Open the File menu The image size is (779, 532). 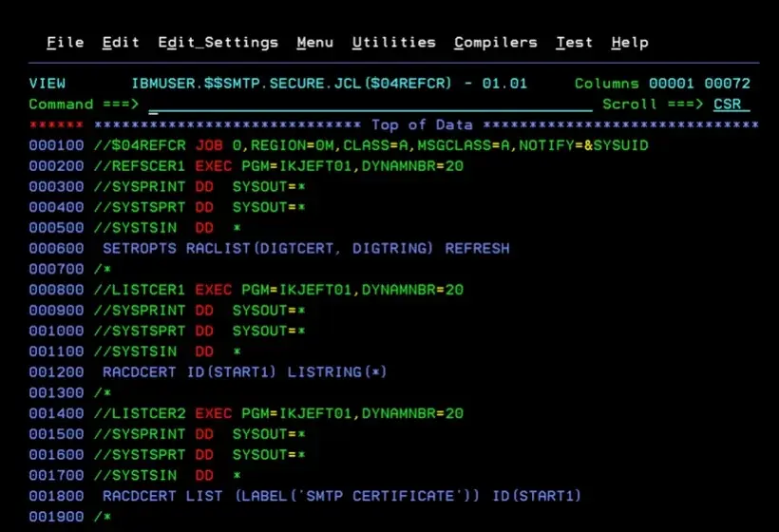click(x=66, y=43)
